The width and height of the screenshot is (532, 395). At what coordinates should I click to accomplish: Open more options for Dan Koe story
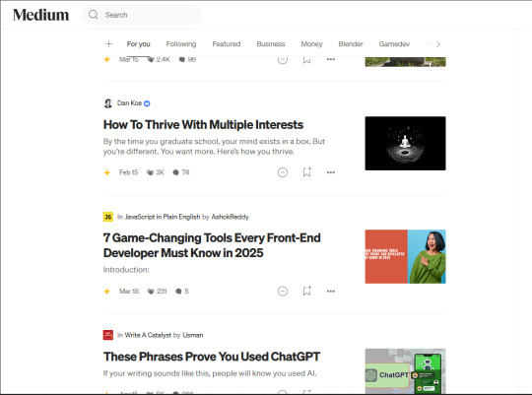coord(331,172)
